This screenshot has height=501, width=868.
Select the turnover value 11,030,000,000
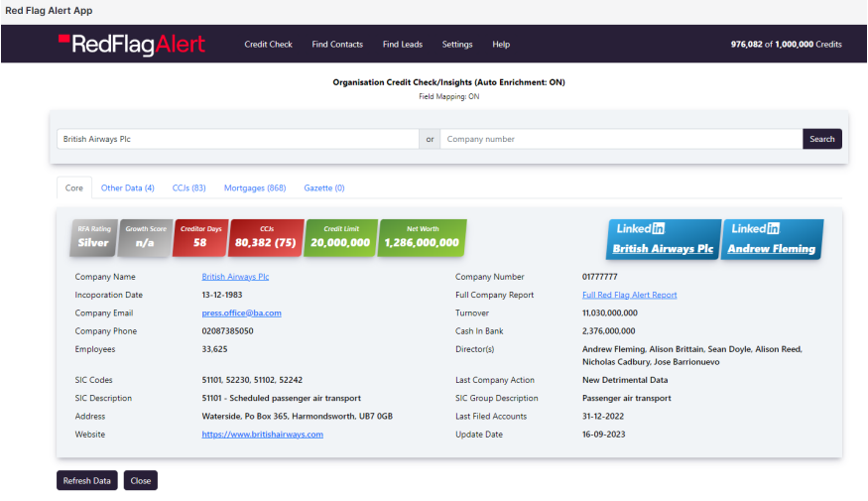(x=609, y=313)
